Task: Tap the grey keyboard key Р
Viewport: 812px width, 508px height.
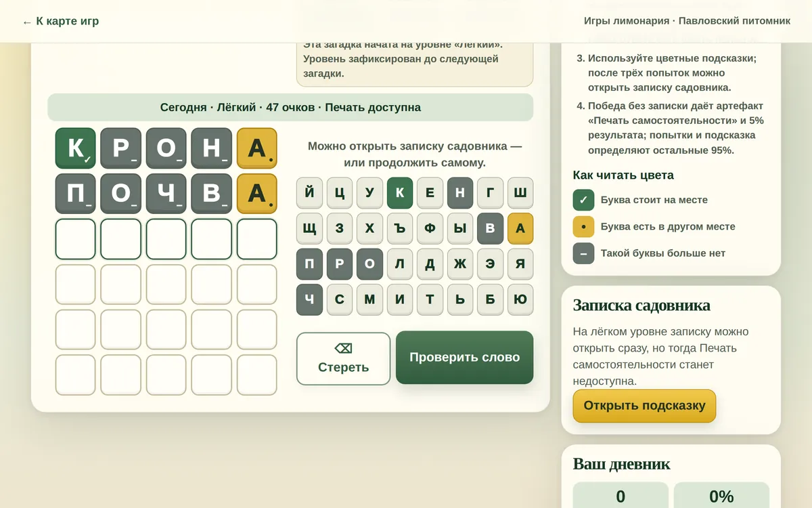Action: pos(340,264)
